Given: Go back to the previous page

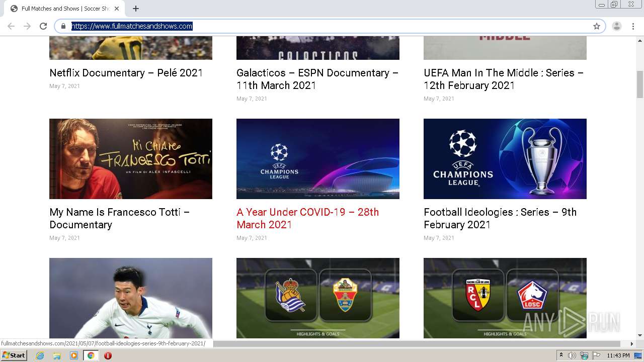Looking at the screenshot, I should click(x=11, y=26).
